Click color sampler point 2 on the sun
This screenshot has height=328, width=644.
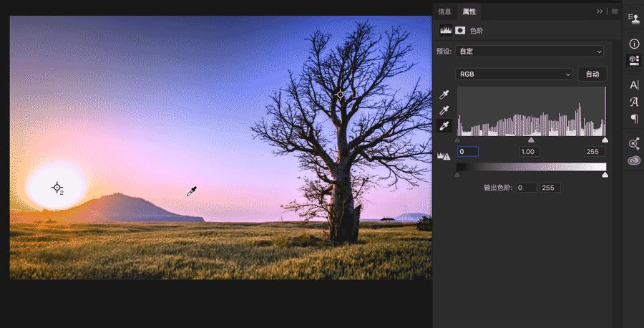click(x=57, y=188)
